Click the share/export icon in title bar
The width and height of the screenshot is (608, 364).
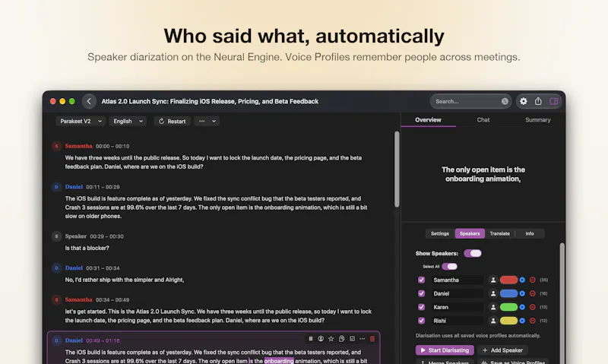pyautogui.click(x=538, y=101)
